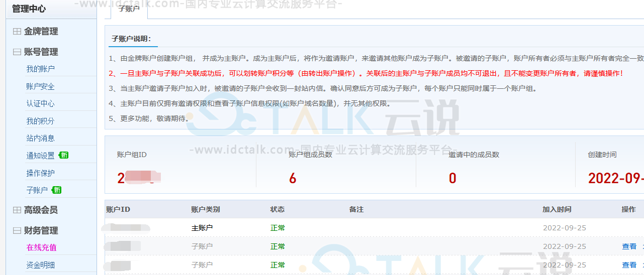Click the green 新 badge beside 通知设置
The image size is (644, 275).
63,155
